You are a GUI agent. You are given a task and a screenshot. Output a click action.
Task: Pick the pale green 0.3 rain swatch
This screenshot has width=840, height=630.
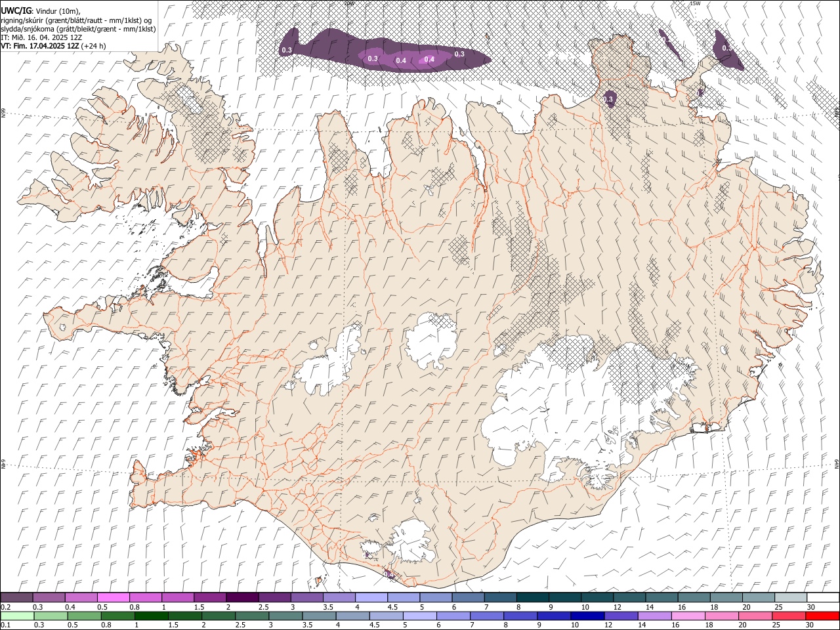[x=51, y=616]
